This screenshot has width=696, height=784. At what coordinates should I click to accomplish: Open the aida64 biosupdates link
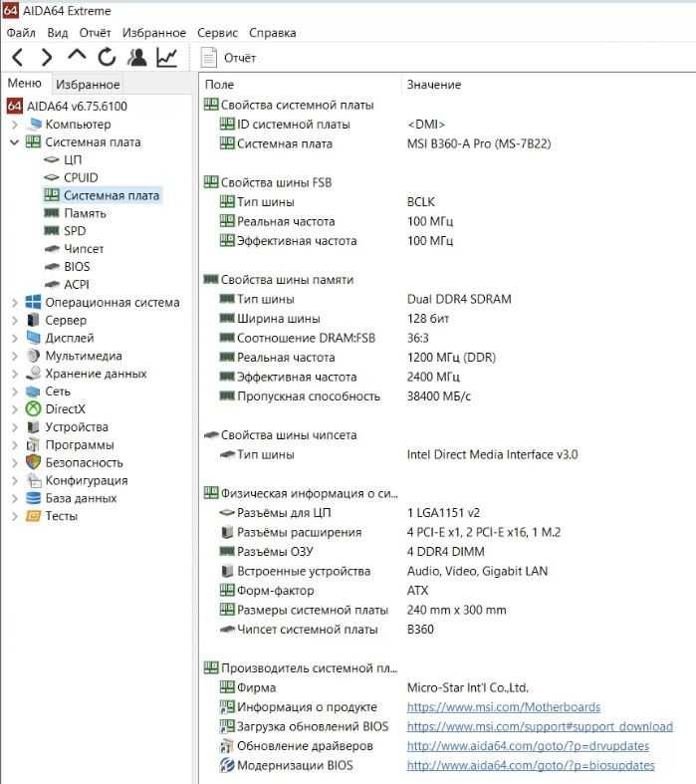[531, 765]
